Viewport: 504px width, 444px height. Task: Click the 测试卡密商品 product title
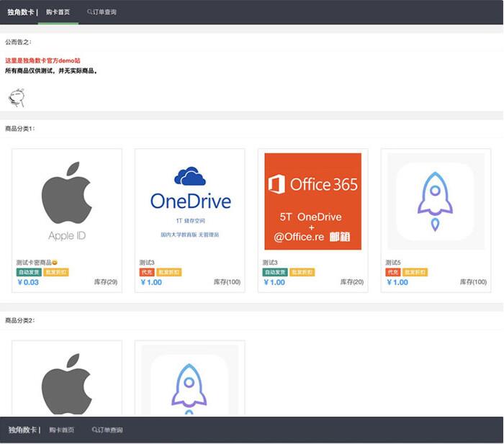point(36,263)
